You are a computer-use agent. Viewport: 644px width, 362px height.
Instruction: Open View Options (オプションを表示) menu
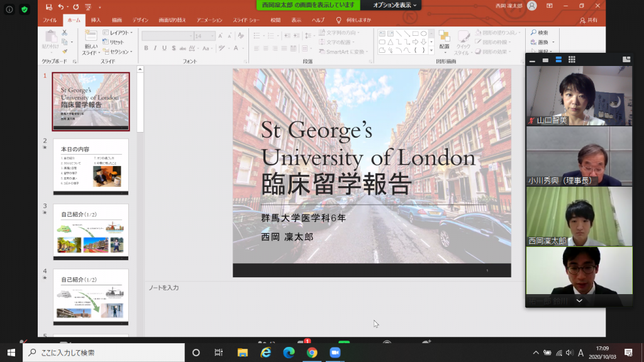395,5
